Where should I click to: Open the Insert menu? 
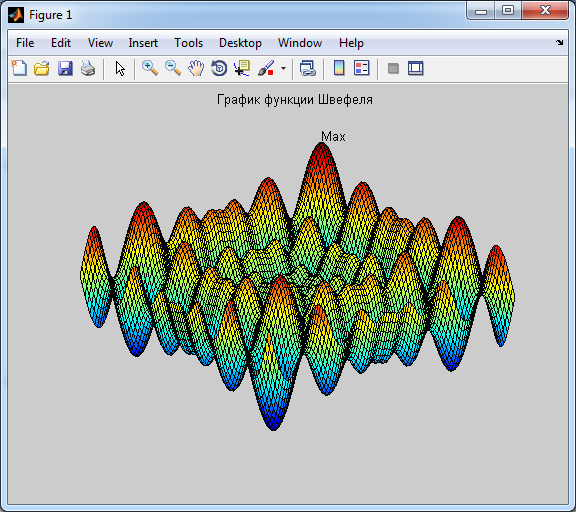click(143, 43)
